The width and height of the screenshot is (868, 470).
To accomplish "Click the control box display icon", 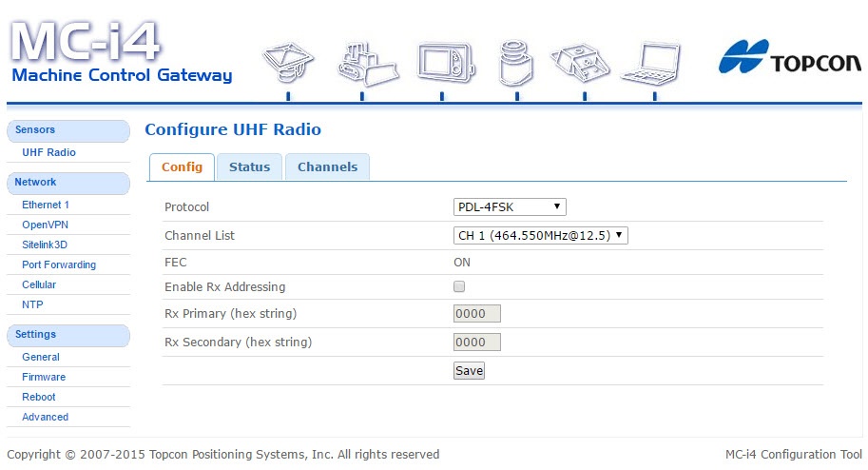I will pyautogui.click(x=446, y=62).
